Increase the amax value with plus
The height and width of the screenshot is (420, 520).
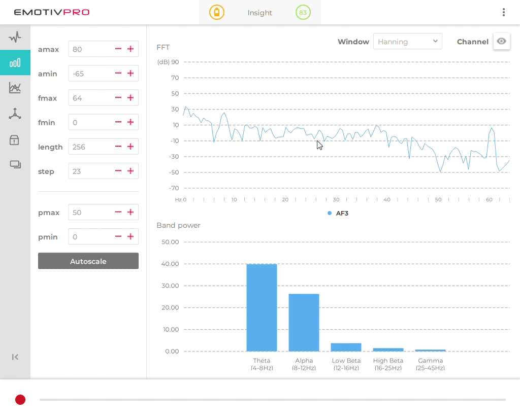[131, 49]
